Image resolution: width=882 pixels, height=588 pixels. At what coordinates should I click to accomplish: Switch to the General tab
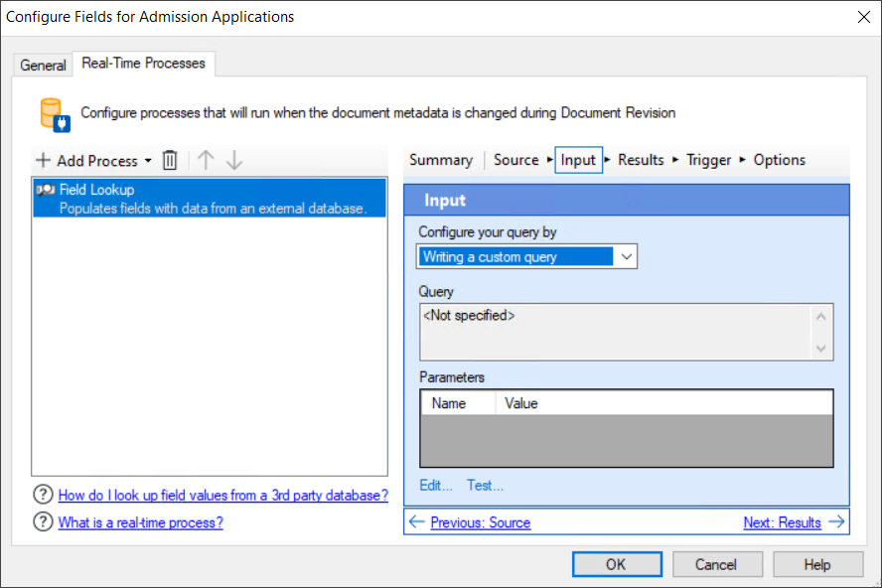coord(43,65)
